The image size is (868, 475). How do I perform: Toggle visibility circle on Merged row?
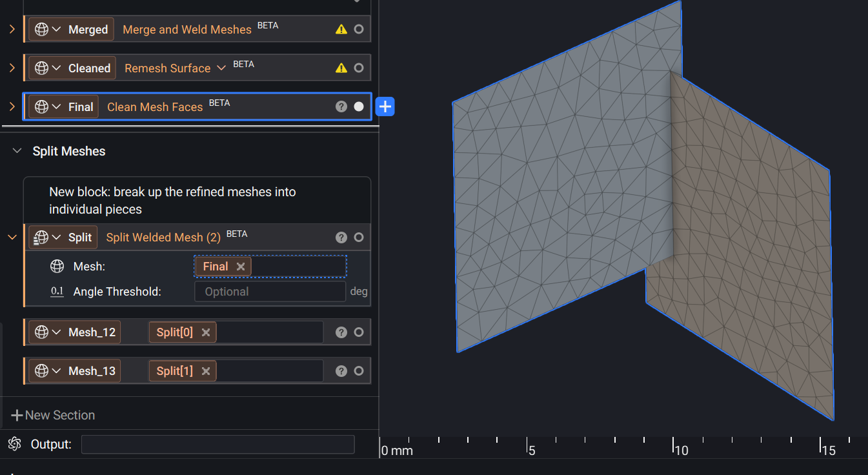(x=359, y=30)
